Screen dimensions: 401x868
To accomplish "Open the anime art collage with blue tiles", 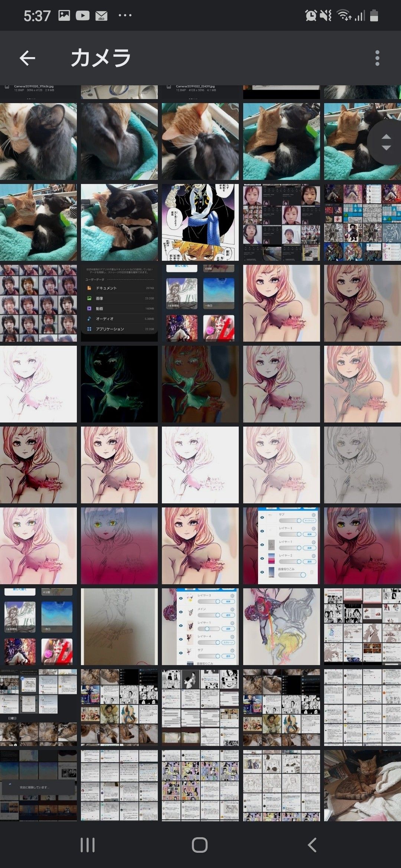I will (362, 222).
